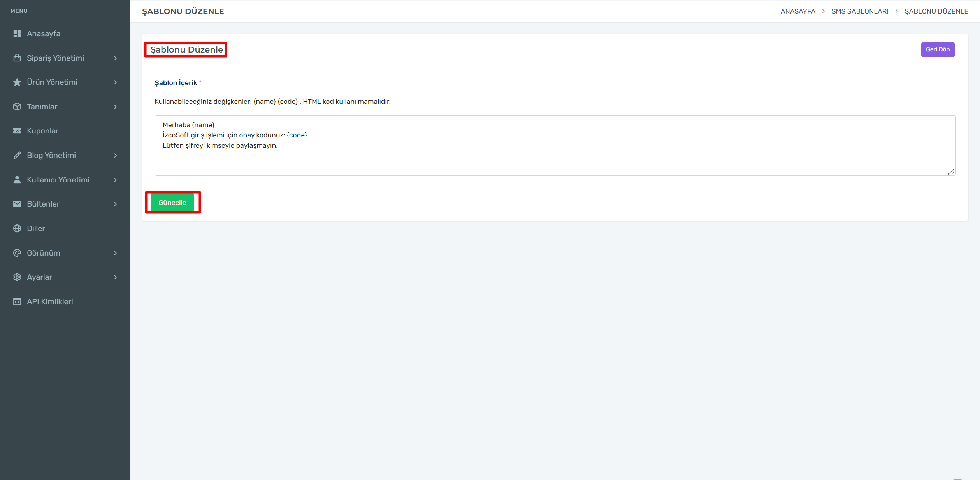Expand the Ürün Yönetimi chevron
Screen dimensions: 980x480
(115, 82)
